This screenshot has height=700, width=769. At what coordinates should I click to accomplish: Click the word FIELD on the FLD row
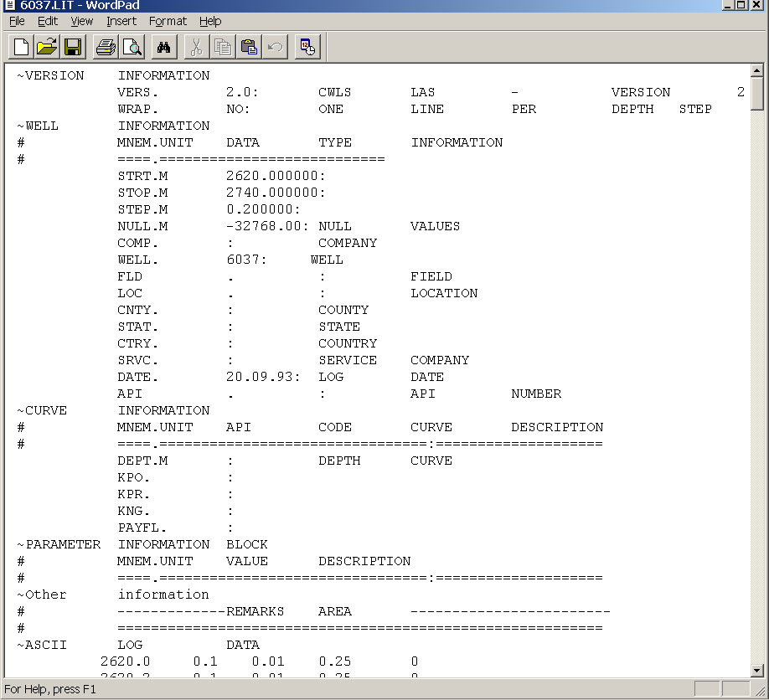click(431, 276)
